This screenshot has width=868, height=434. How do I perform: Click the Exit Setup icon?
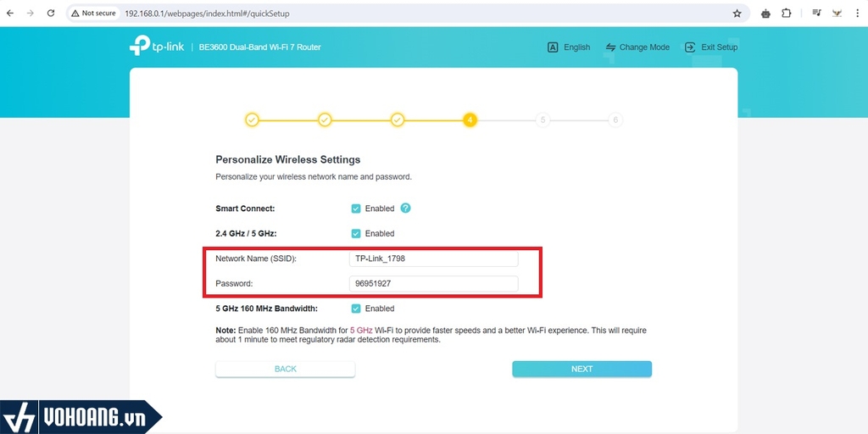[x=690, y=47]
